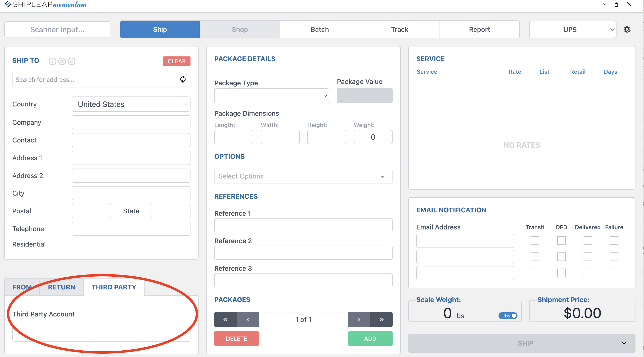Open the Country dropdown
This screenshot has height=357, width=644.
pos(131,104)
